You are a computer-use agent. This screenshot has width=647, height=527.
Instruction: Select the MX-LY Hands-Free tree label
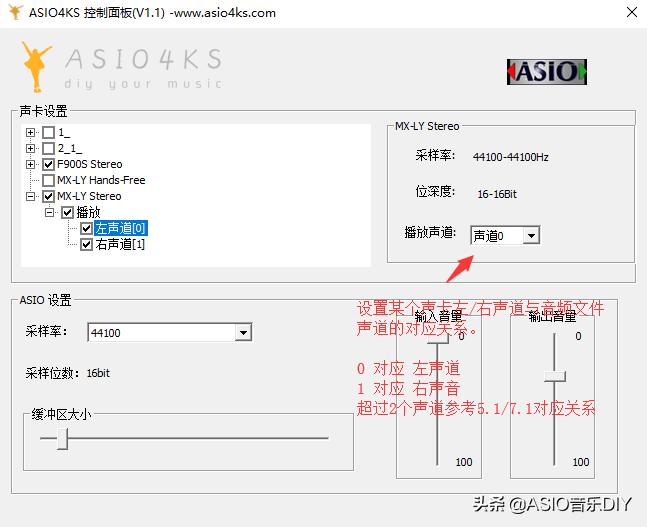[x=101, y=180]
